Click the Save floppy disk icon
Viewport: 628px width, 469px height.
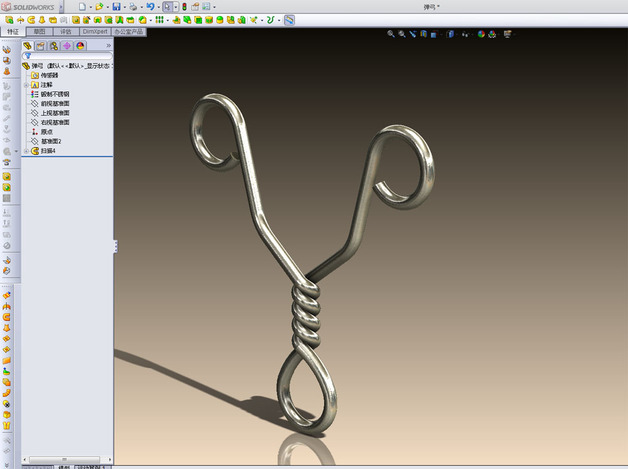[x=116, y=6]
